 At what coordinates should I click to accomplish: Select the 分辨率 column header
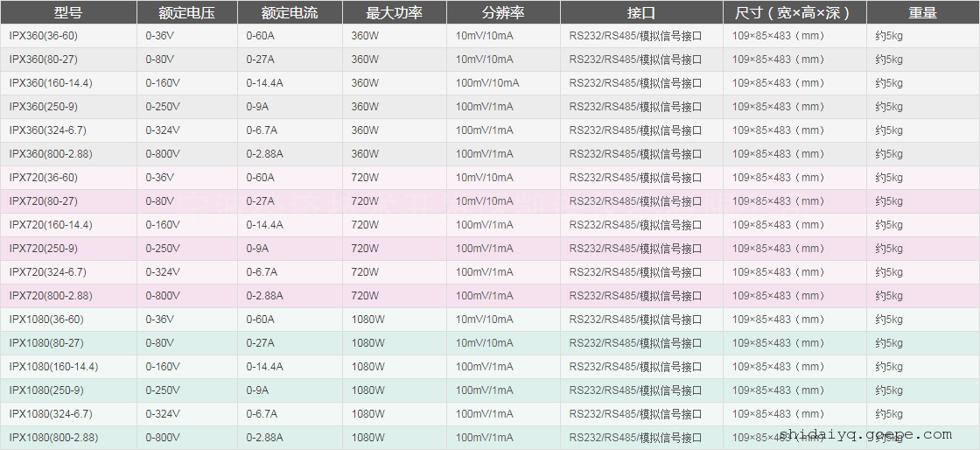tap(502, 13)
